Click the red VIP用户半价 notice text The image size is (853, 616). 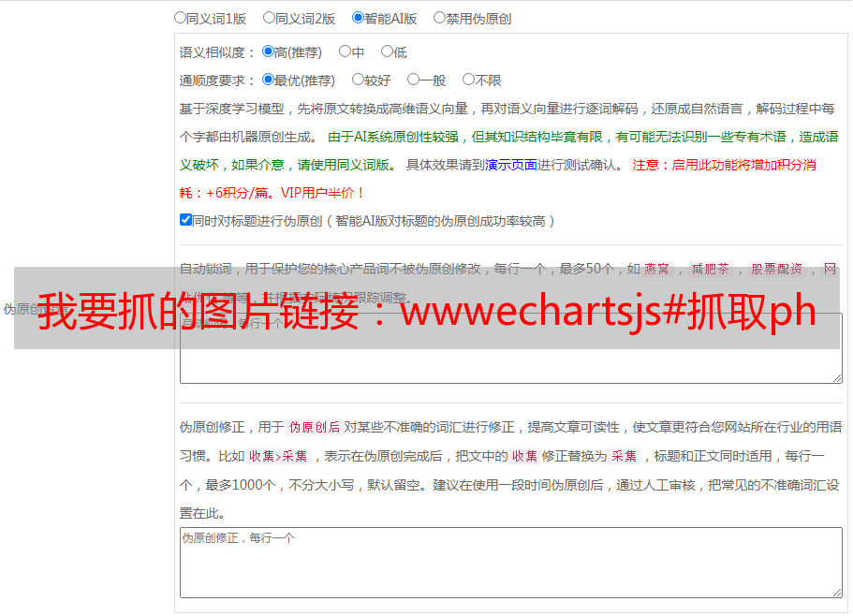(322, 193)
